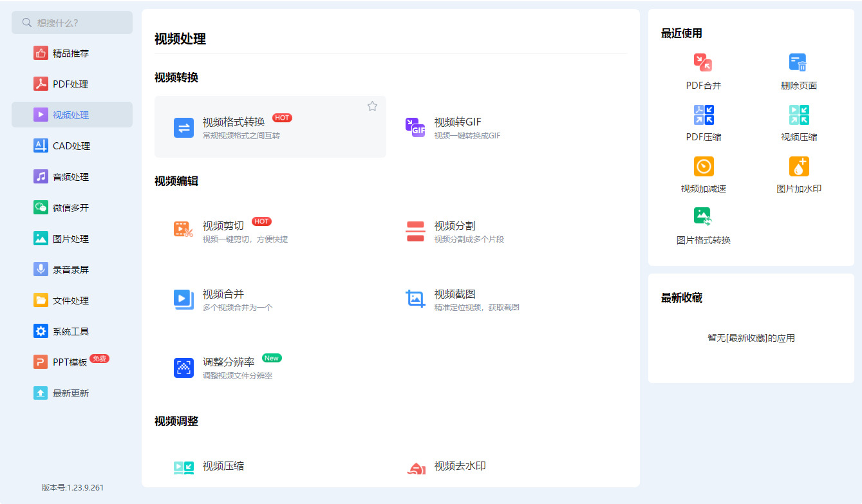Select PDF处理 in the sidebar

(72, 84)
